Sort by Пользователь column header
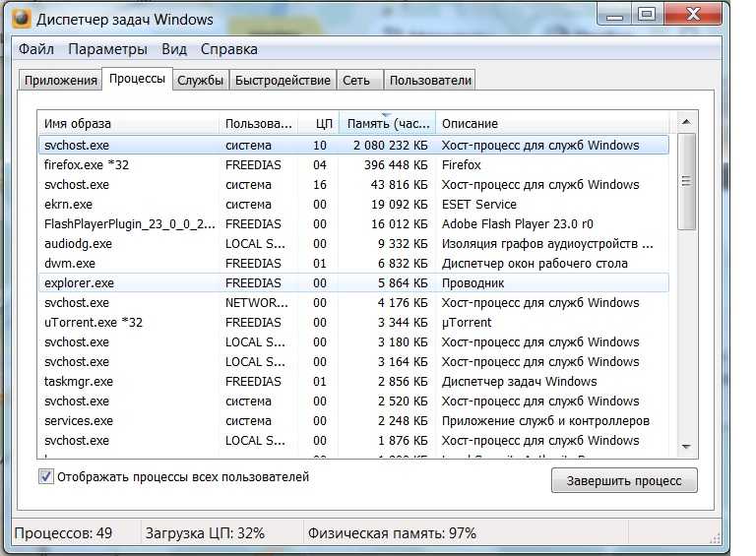Screen dimensions: 756x556 [x=259, y=123]
